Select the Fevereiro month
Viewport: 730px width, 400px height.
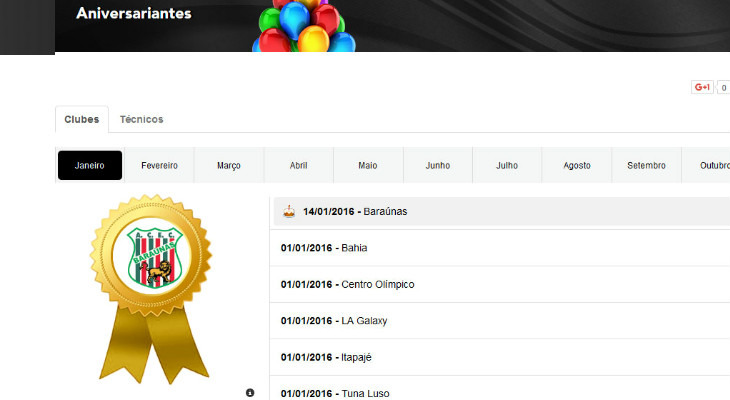click(x=159, y=166)
